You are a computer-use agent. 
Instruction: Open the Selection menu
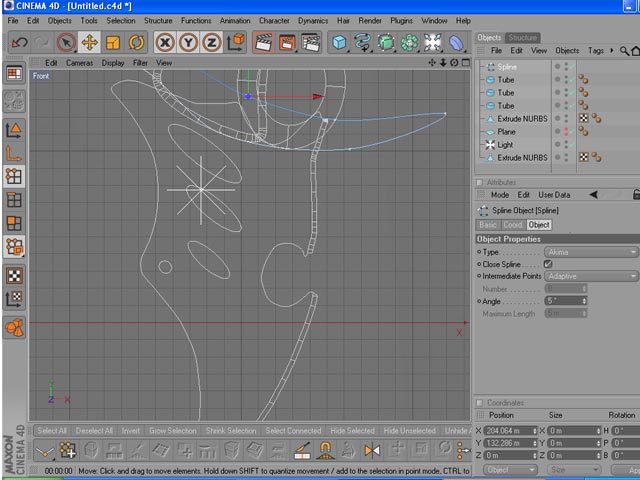[x=121, y=20]
